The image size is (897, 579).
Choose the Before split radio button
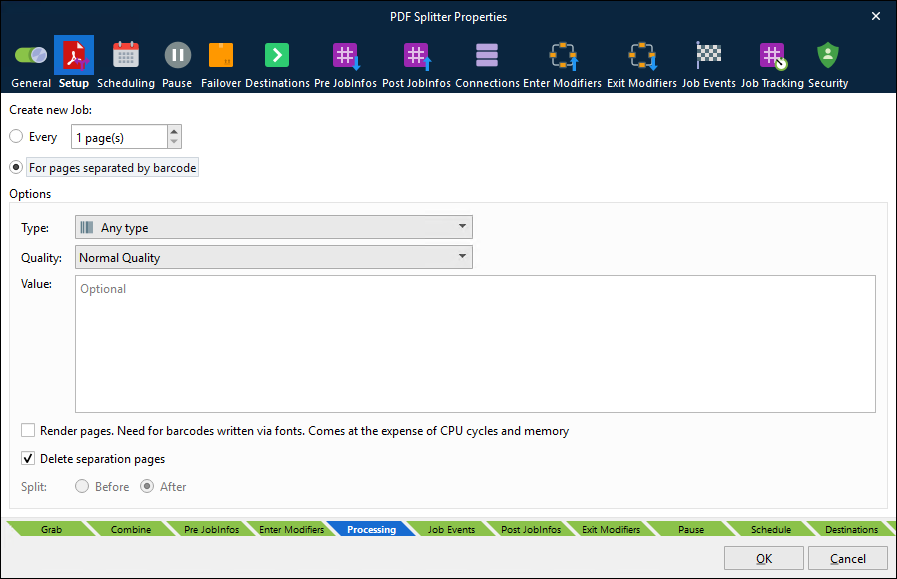[x=82, y=486]
